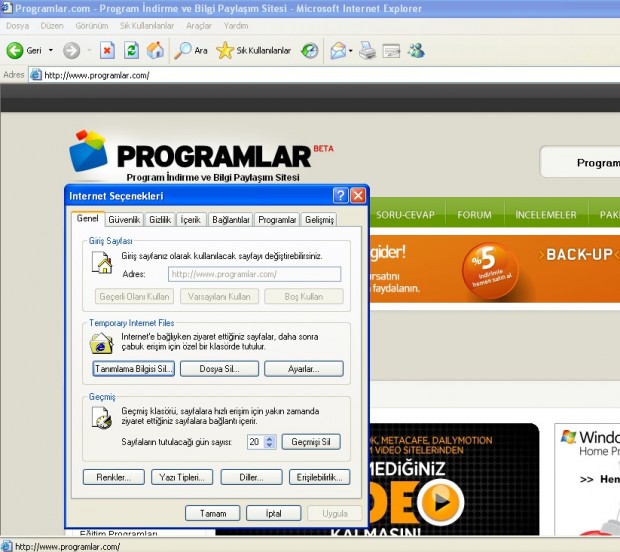Click the Windows Home ad logo
This screenshot has height=552, width=620.
(x=568, y=437)
